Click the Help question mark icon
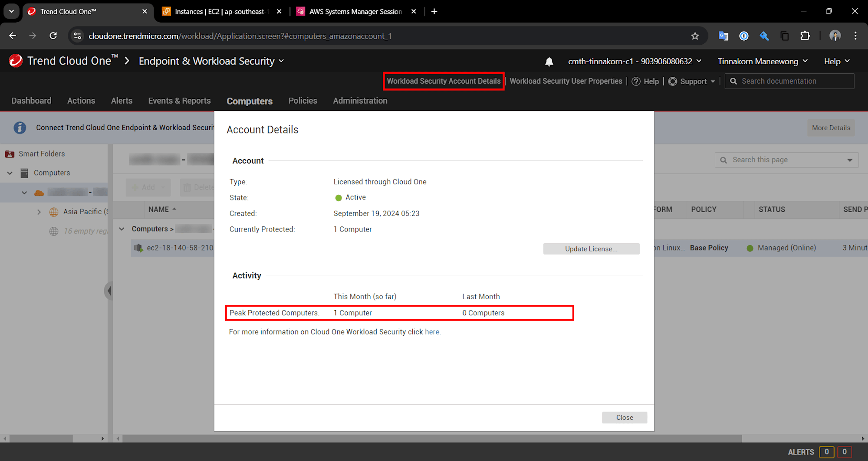This screenshot has width=868, height=461. (x=636, y=82)
